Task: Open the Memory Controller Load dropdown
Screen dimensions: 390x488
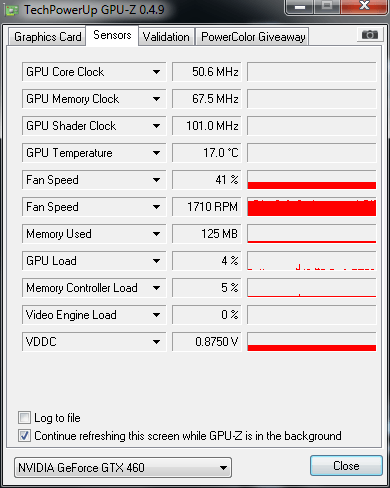Action: 156,288
